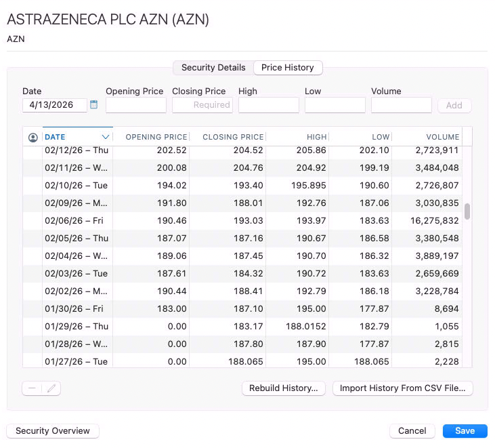Screen dimensions: 495x448
Task: Click opening price 200.08
Action: (172, 168)
